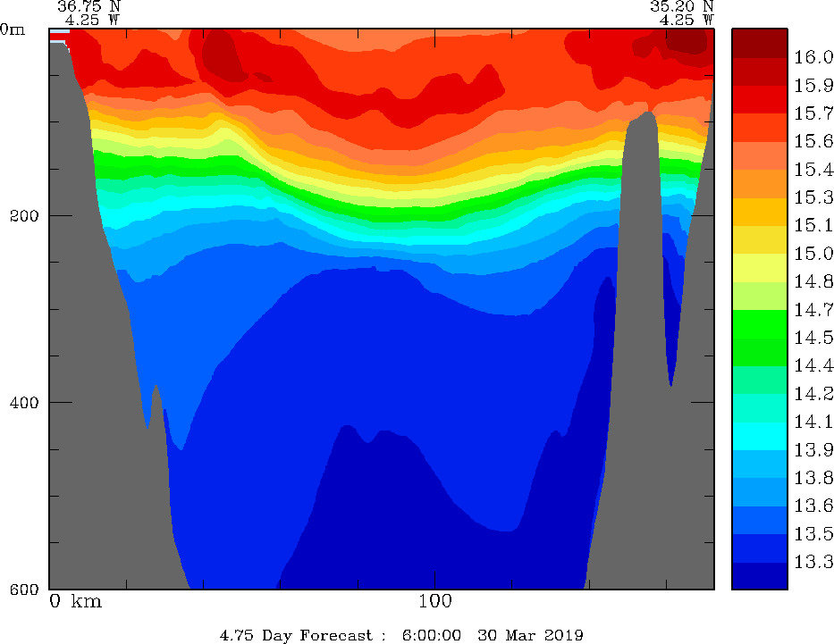Click the '200' depth axis label
Screen dimensions: 834x644
[24, 216]
